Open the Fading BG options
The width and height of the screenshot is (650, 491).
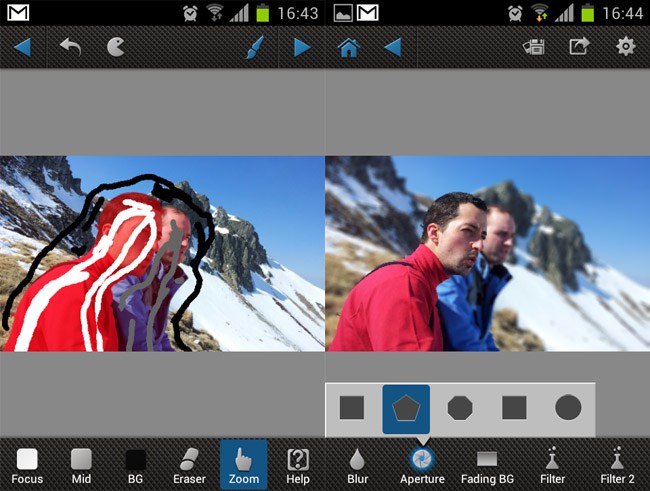coord(487,465)
